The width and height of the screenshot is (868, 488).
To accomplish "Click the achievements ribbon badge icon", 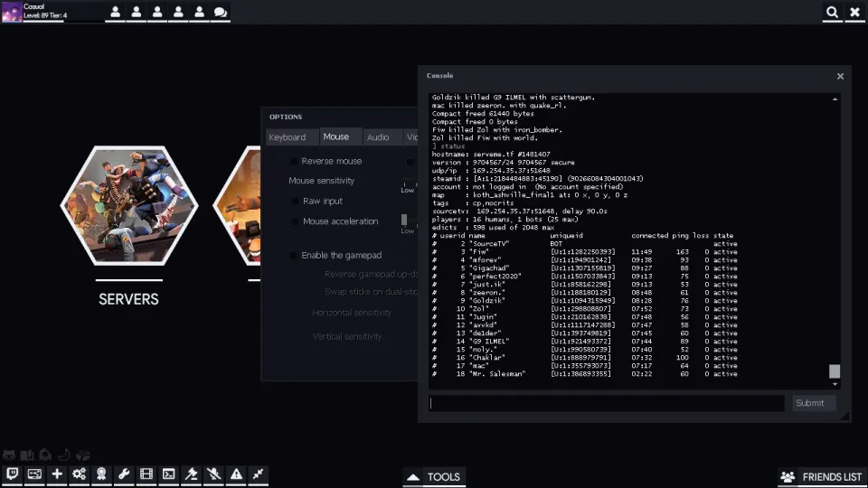I will pos(101,474).
